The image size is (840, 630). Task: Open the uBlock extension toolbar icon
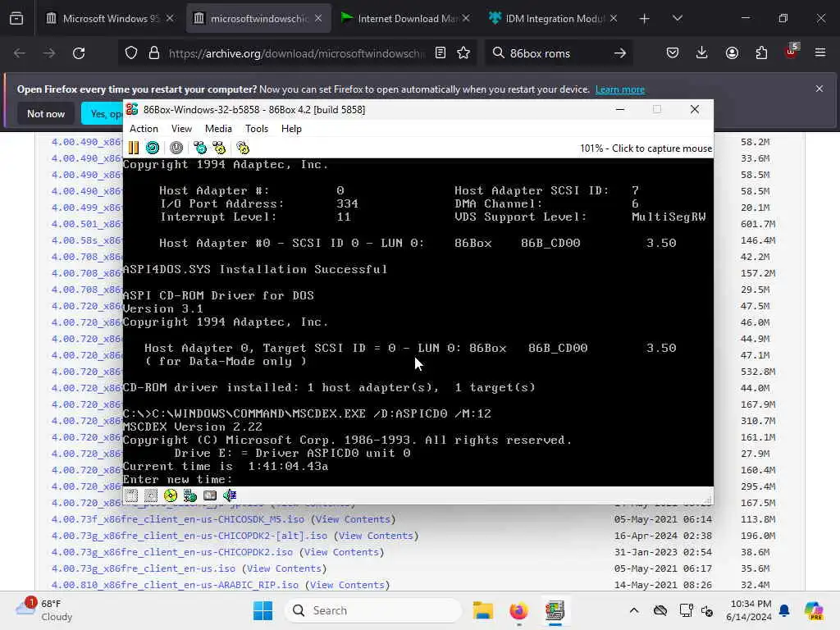pyautogui.click(x=791, y=52)
